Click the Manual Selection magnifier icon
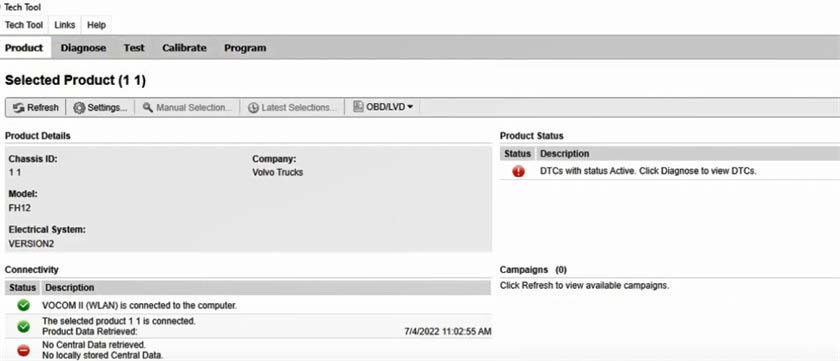 (148, 107)
